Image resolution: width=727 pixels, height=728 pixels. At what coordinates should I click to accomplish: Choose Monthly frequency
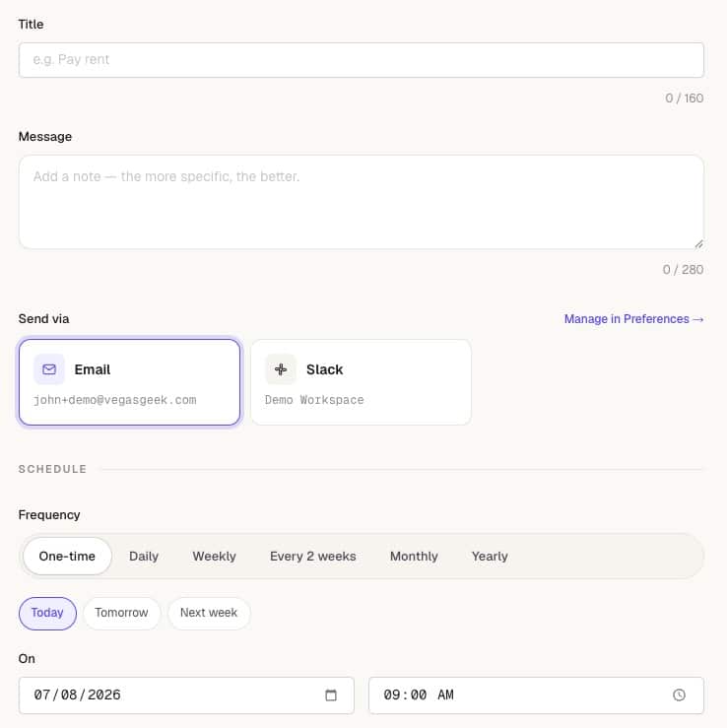click(x=414, y=557)
